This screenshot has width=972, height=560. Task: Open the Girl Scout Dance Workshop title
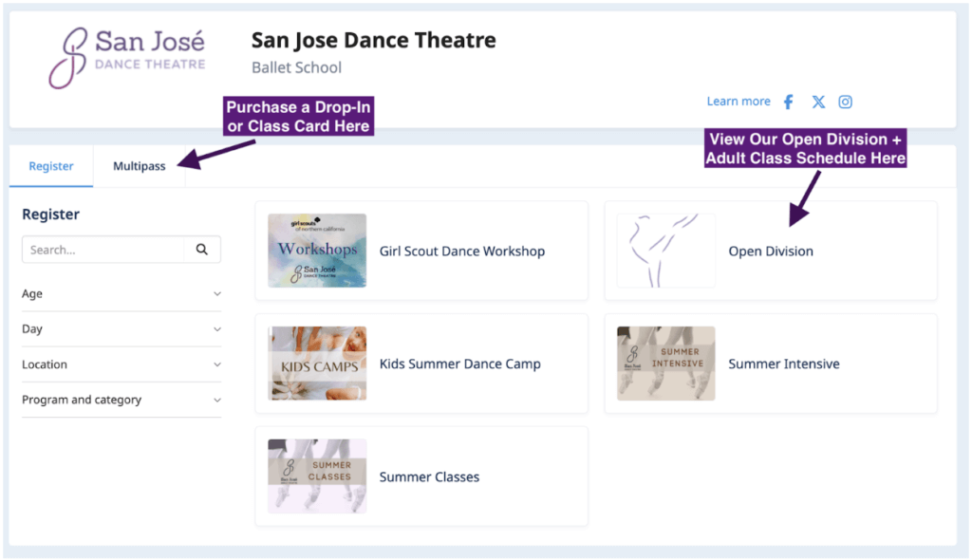click(x=462, y=252)
